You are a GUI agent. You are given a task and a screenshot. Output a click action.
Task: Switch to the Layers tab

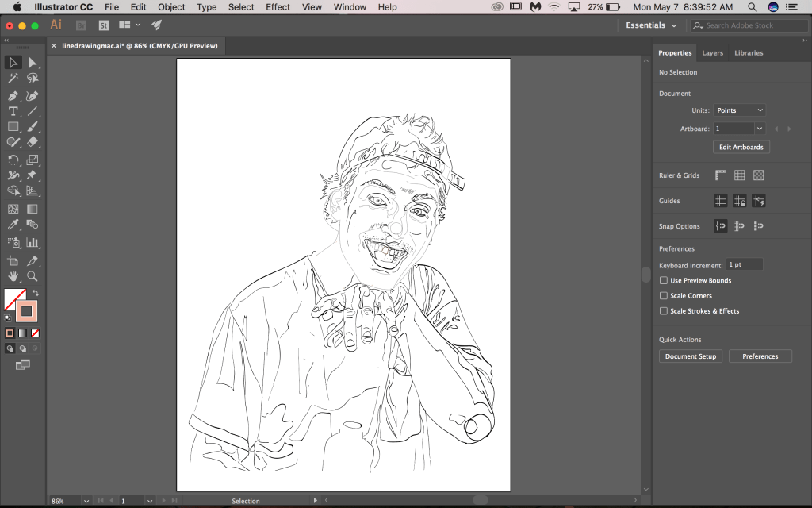(x=712, y=52)
